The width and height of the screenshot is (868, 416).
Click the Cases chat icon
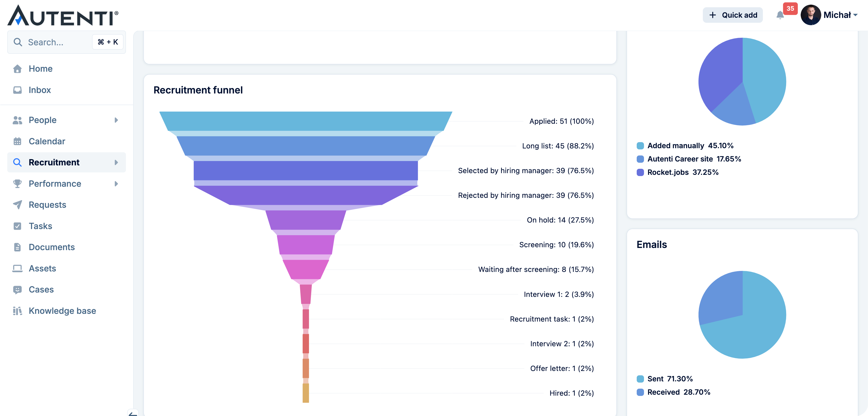click(x=17, y=290)
